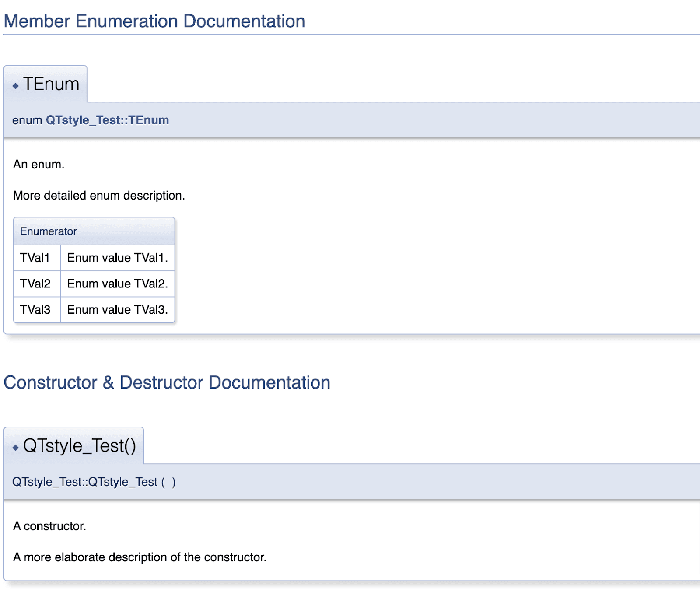The width and height of the screenshot is (700, 592).
Task: Select the description of TVal2
Action: pyautogui.click(x=116, y=284)
